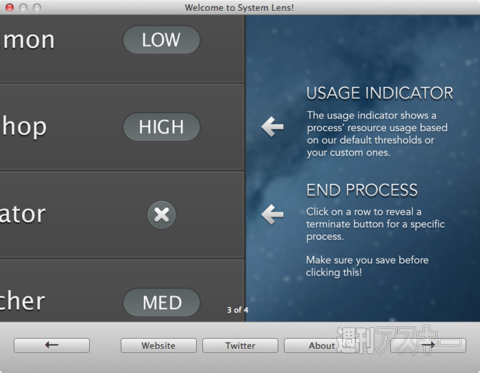Advance with the right arrow button
The width and height of the screenshot is (480, 373).
(428, 345)
